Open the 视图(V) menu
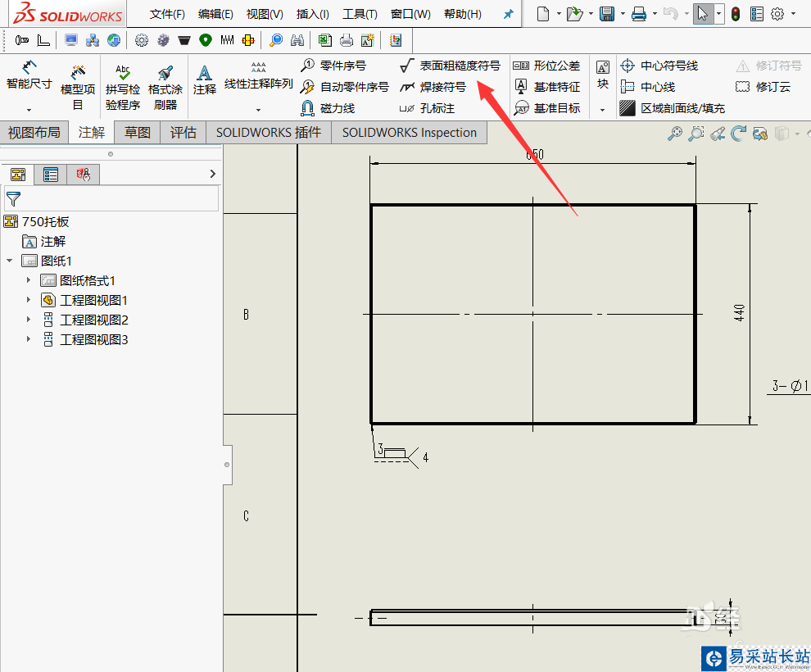Viewport: 811px width, 672px height. [x=265, y=14]
